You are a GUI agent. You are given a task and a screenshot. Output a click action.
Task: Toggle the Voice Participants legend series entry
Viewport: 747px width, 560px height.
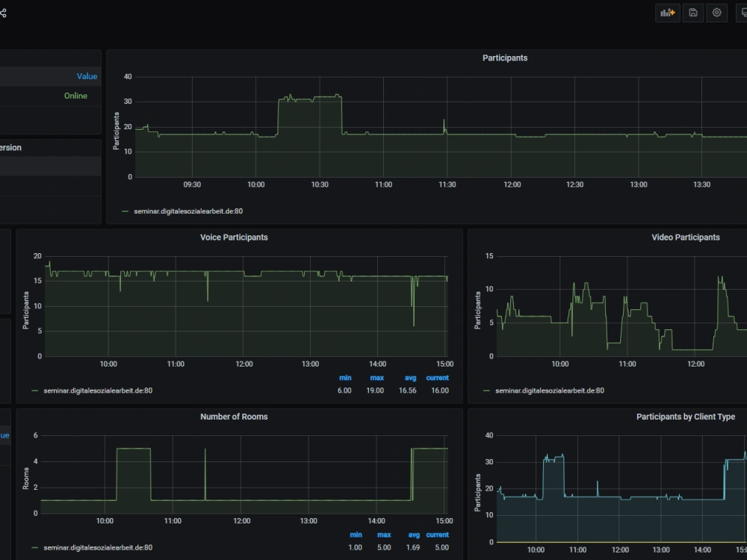coord(98,391)
